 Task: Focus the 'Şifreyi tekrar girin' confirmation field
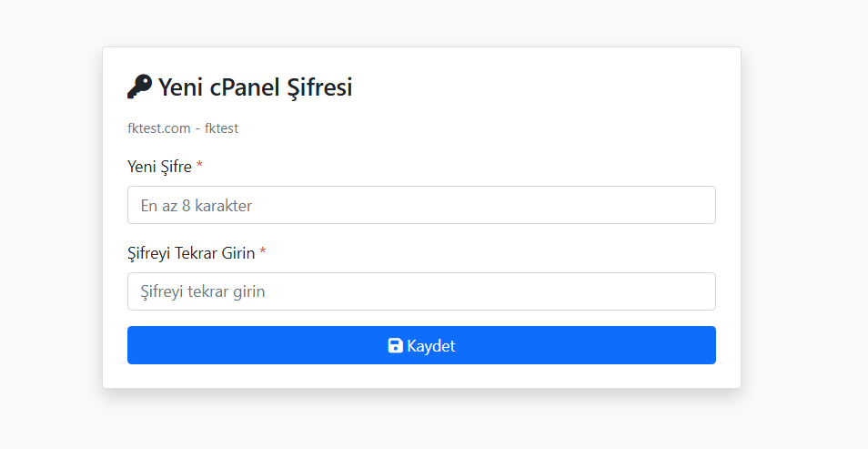point(421,291)
